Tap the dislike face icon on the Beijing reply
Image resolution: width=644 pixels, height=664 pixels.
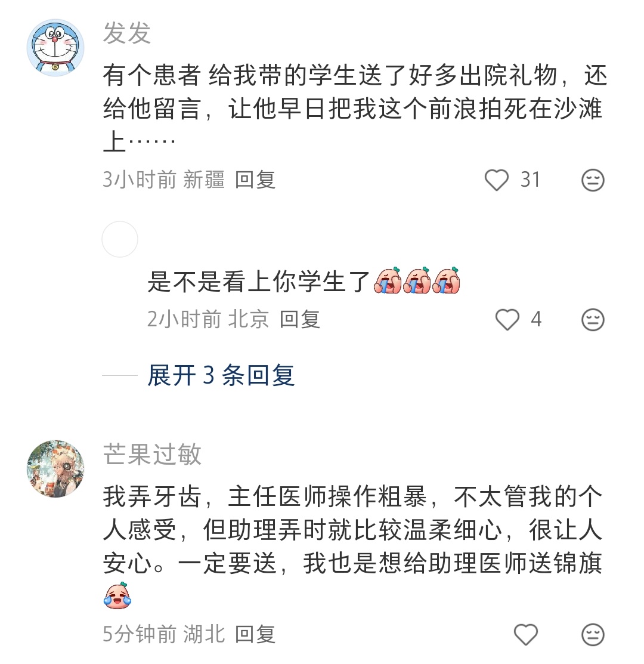593,319
